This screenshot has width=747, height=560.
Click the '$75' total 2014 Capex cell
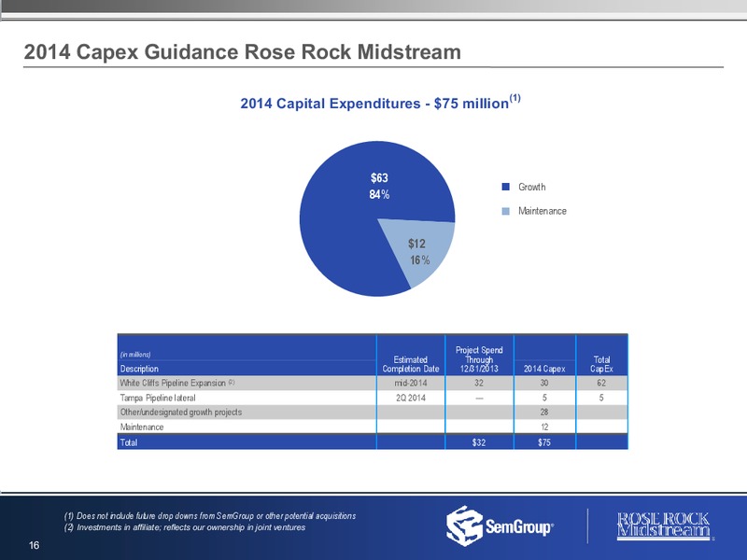(544, 442)
